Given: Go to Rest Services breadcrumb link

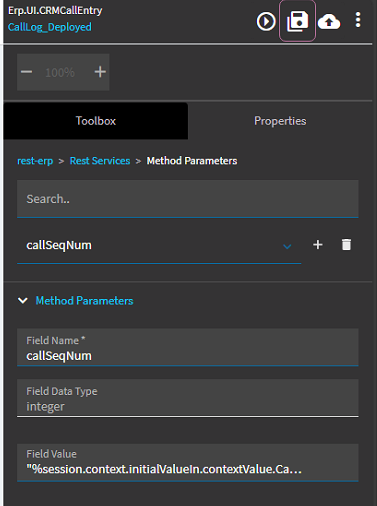Looking at the screenshot, I should click(100, 161).
